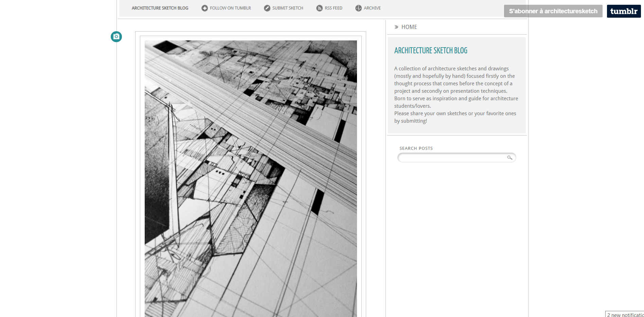Open the RSS Feed text link
Viewport: 644px width, 317px height.
pos(333,8)
